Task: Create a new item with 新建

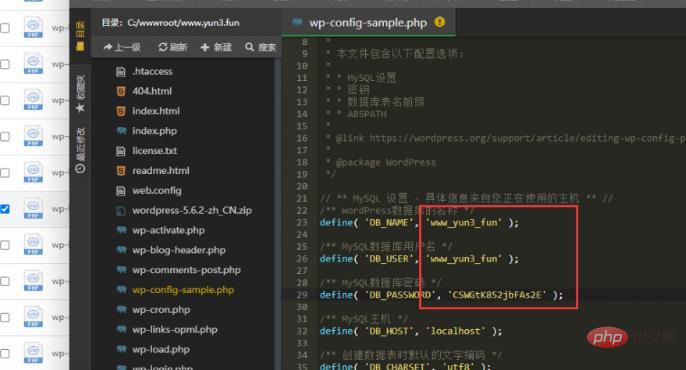Action: point(216,47)
